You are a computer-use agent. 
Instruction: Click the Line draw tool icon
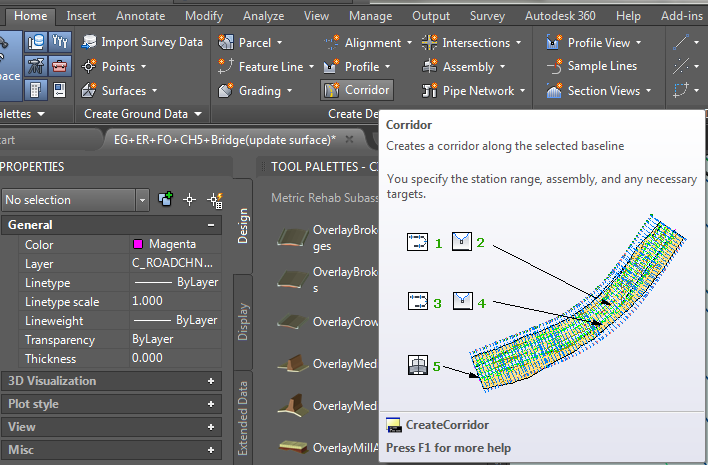[683, 43]
